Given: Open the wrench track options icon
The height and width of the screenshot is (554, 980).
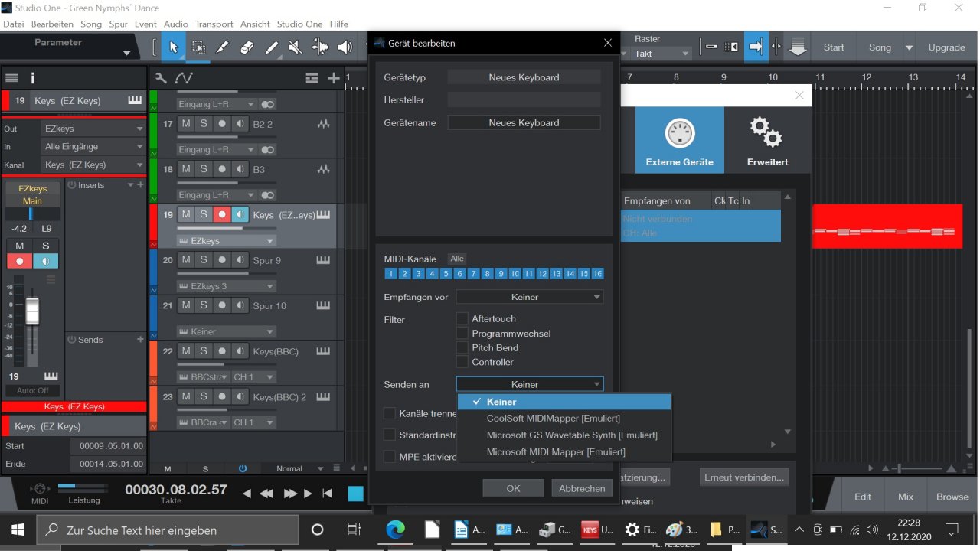Looking at the screenshot, I should click(x=161, y=78).
